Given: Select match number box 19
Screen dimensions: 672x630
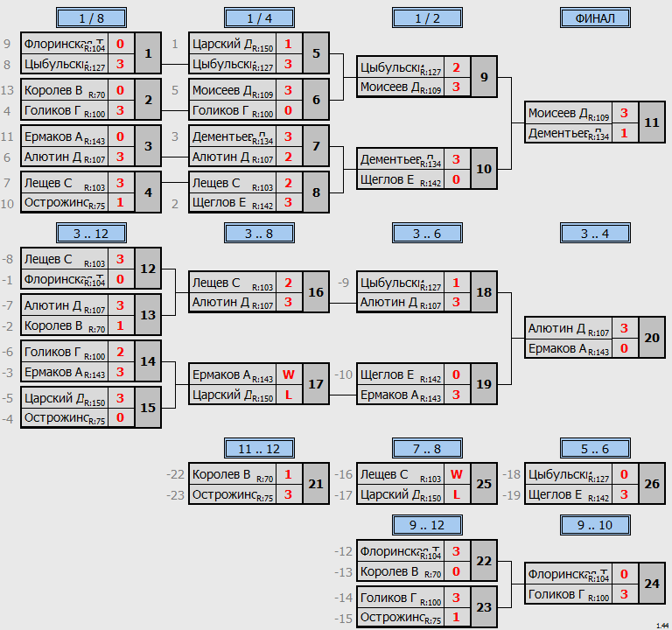Looking at the screenshot, I should coord(484,383).
